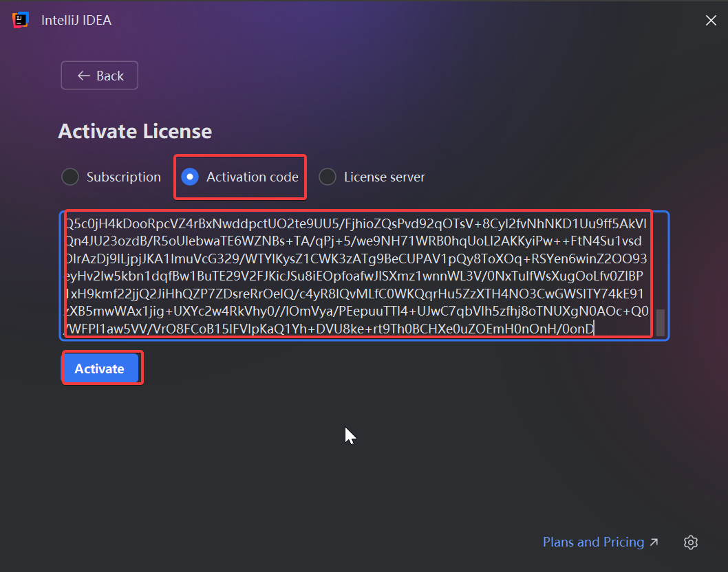Switch to the License server option
This screenshot has width=728, height=572.
coord(328,177)
